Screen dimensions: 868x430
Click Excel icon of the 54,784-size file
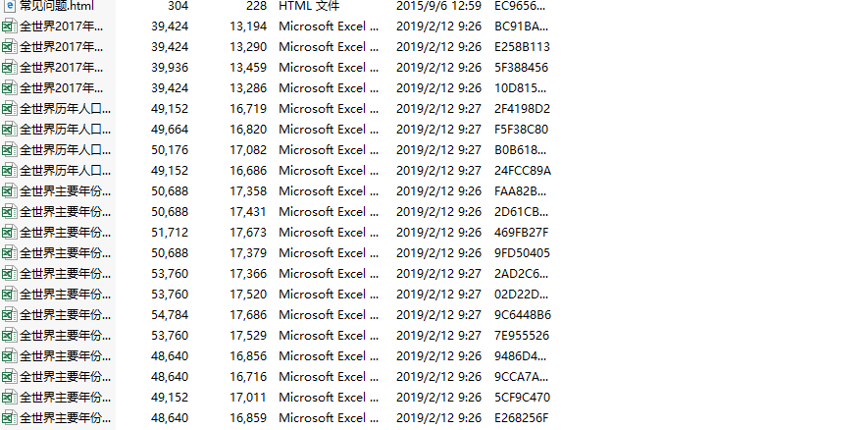(10, 315)
